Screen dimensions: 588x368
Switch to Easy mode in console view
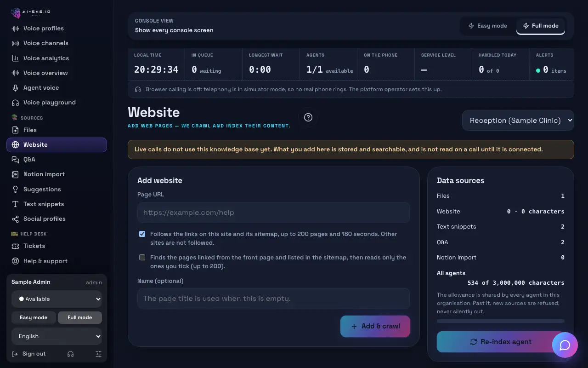click(487, 26)
